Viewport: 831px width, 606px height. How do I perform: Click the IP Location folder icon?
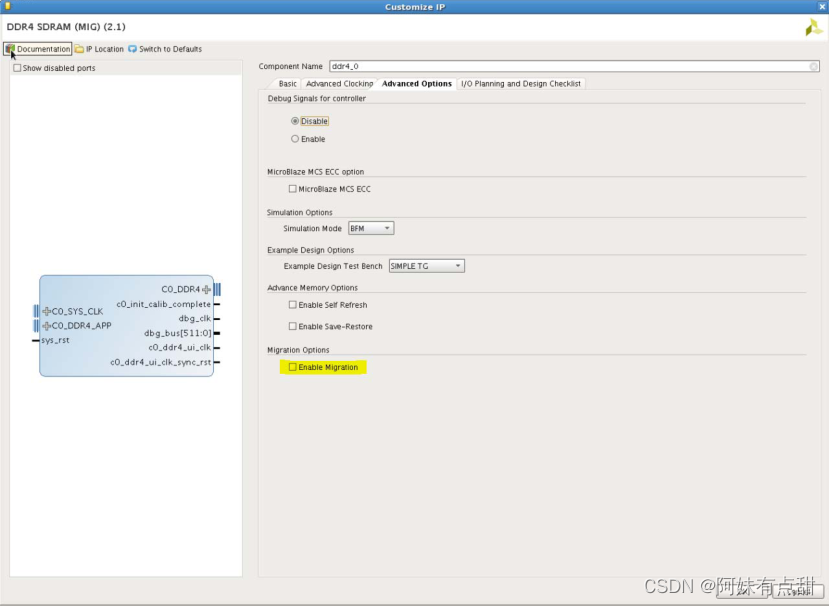[79, 49]
